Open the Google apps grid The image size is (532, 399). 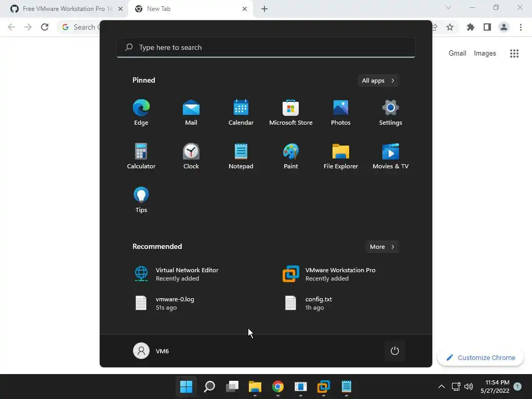coord(514,54)
